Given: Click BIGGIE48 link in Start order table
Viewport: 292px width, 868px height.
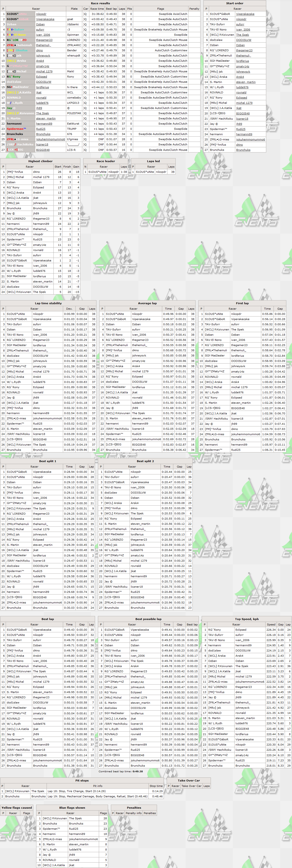Looking at the screenshot, I should point(243,113).
